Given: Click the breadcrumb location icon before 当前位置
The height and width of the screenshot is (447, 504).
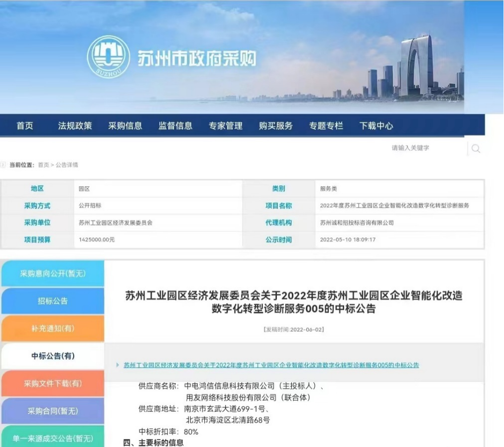Looking at the screenshot, I should (x=4, y=165).
